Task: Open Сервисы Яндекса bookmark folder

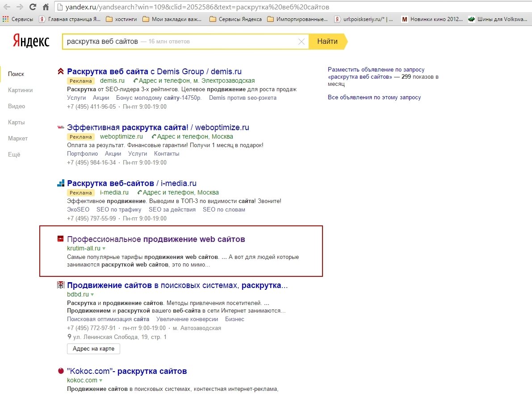Action: point(236,19)
